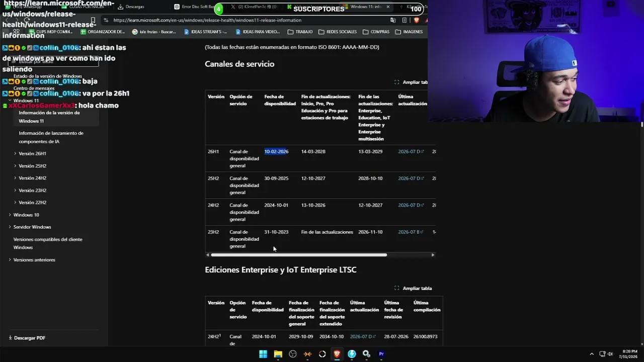Open the IDEAS STREAM'S bookmark
This screenshot has height=362, width=644.
tap(205, 32)
